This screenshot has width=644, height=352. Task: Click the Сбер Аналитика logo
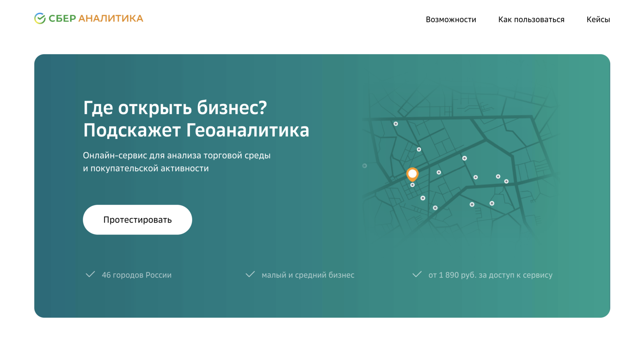pyautogui.click(x=89, y=18)
